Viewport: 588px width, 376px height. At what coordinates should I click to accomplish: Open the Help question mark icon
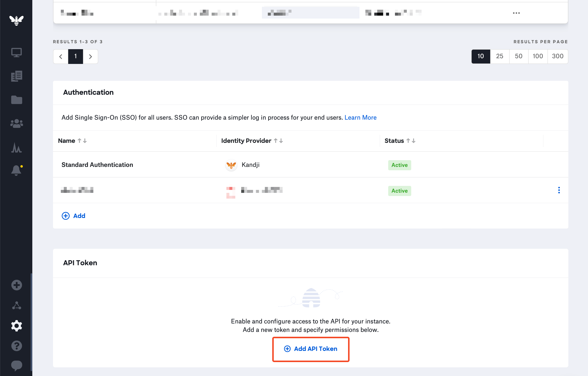[x=17, y=346]
